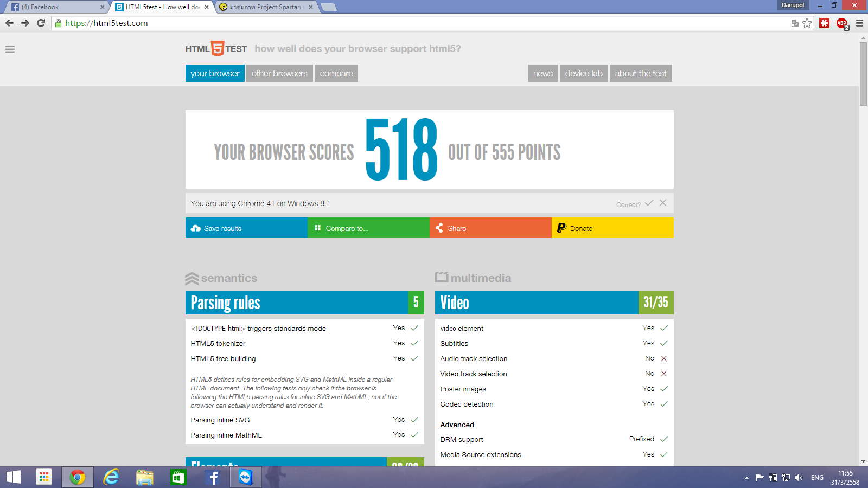
Task: Open the translate icon in the address bar
Action: (795, 23)
